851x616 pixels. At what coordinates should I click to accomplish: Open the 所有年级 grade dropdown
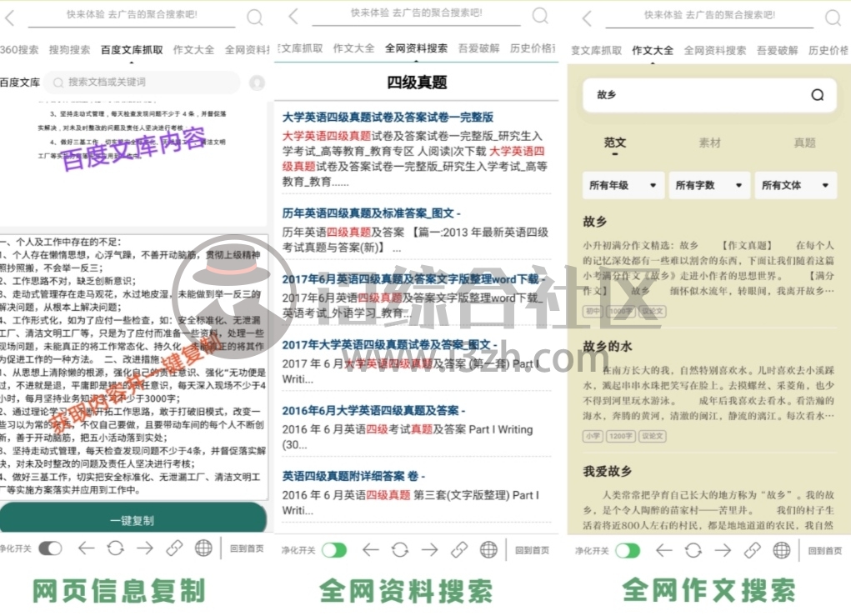623,186
